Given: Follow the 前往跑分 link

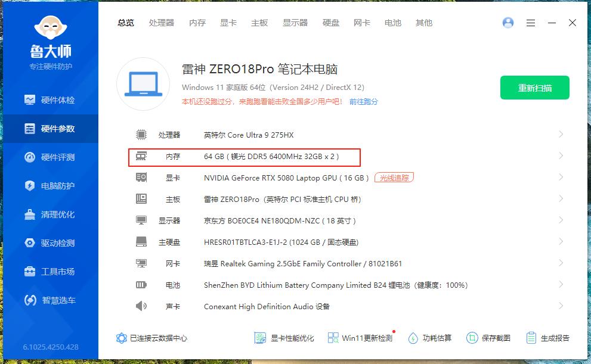Looking at the screenshot, I should (363, 102).
